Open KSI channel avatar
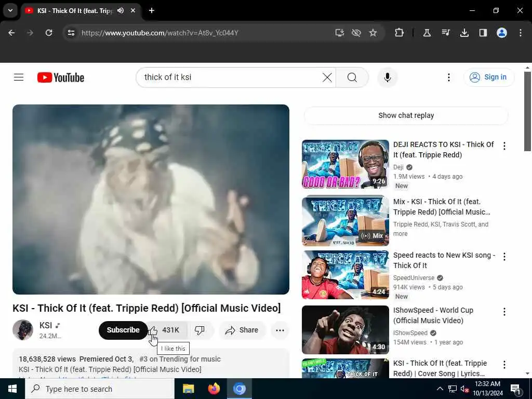Viewport: 532px width, 399px height. click(x=23, y=330)
